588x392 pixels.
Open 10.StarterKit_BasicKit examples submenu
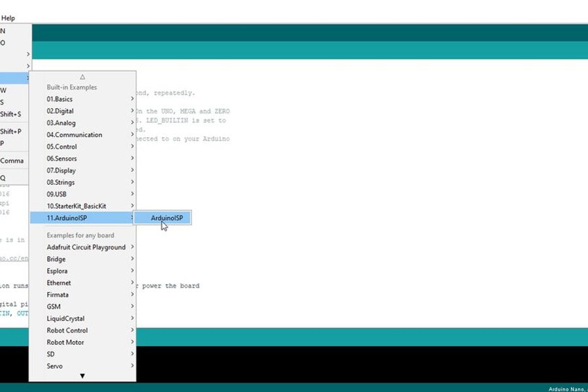[82, 206]
